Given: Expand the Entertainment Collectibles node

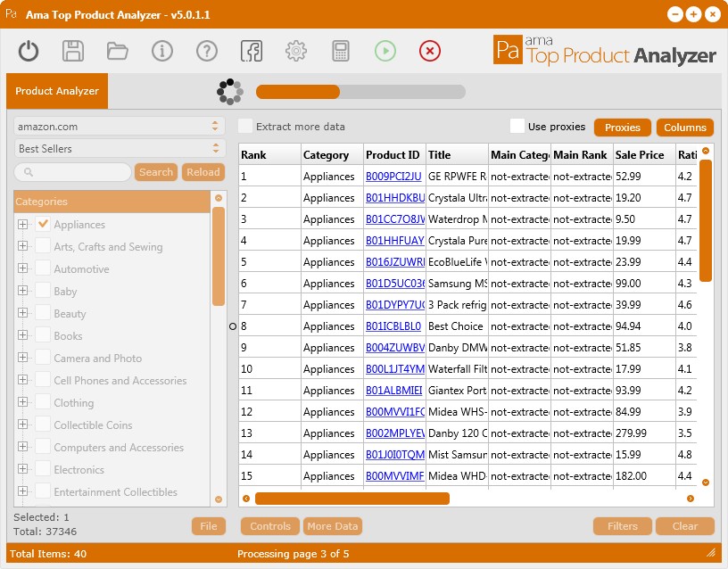Looking at the screenshot, I should coord(22,491).
